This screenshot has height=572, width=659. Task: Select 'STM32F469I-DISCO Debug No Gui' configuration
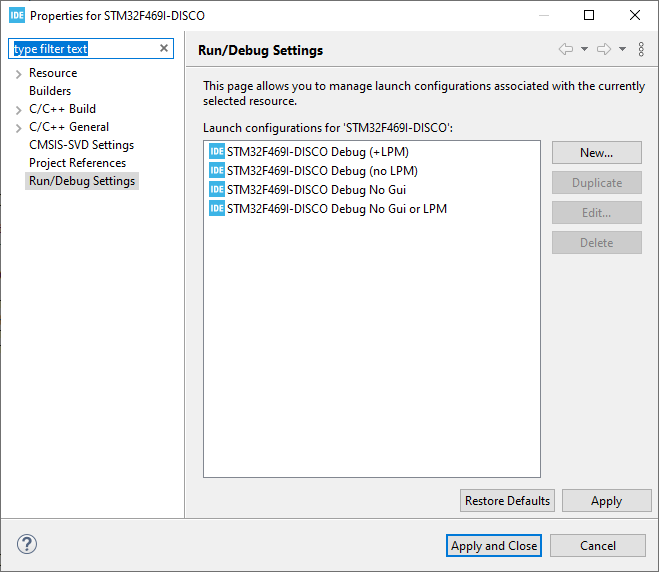[316, 190]
